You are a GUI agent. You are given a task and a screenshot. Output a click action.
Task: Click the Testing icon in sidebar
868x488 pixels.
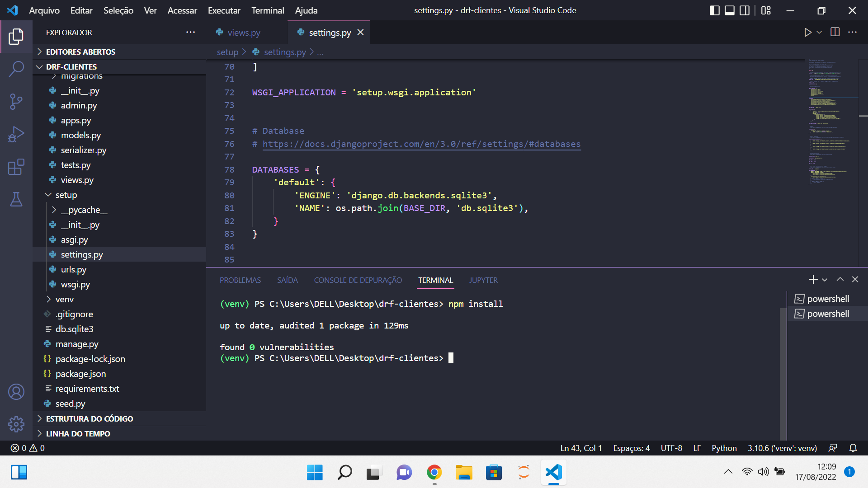pos(16,199)
